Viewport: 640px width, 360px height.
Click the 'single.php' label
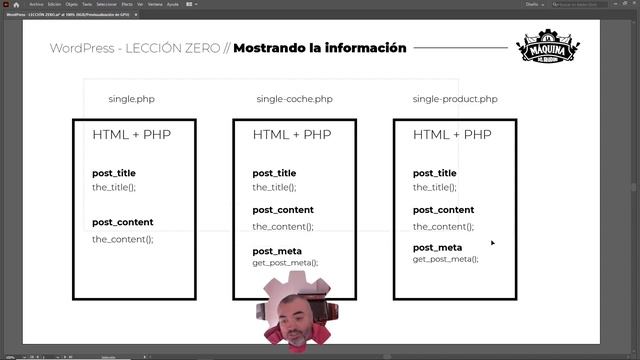[131, 99]
